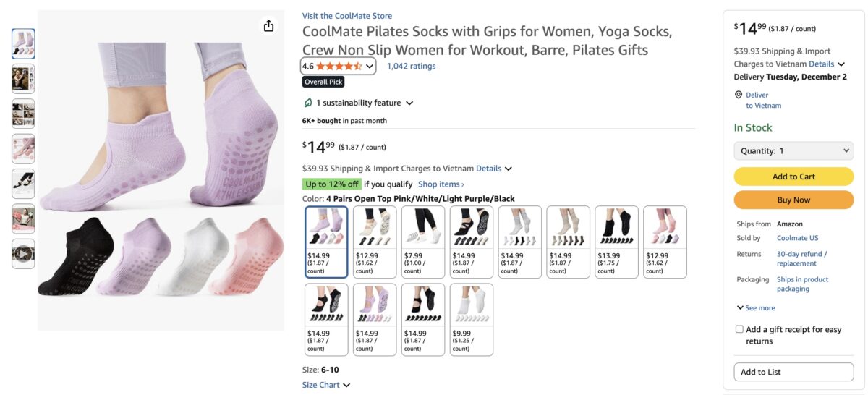Click the delivery location pin icon
Viewport: 868px width, 395px height.
[x=739, y=95]
